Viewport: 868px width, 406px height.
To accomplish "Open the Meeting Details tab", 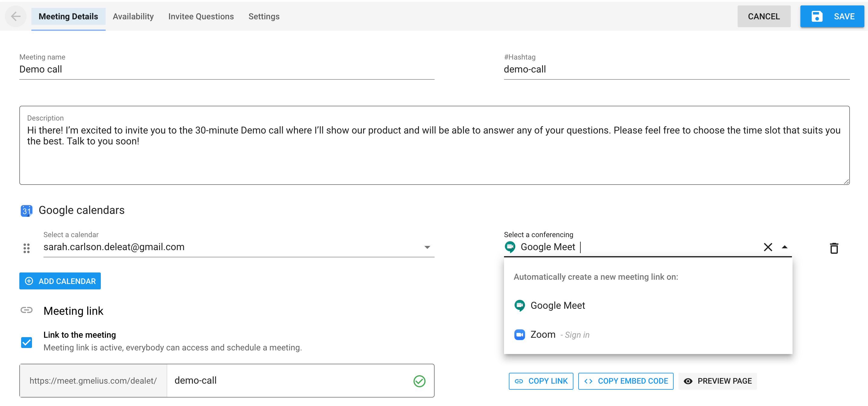I will (69, 17).
